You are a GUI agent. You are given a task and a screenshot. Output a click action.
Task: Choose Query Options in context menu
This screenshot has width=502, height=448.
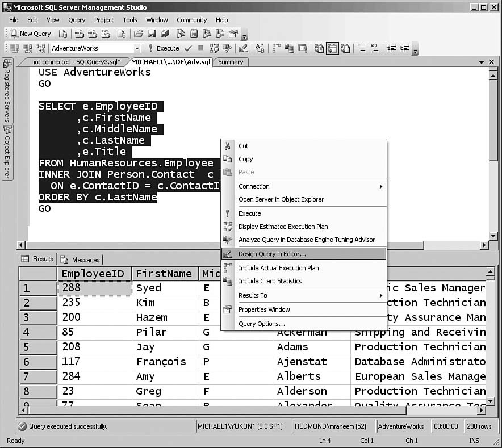point(304,324)
